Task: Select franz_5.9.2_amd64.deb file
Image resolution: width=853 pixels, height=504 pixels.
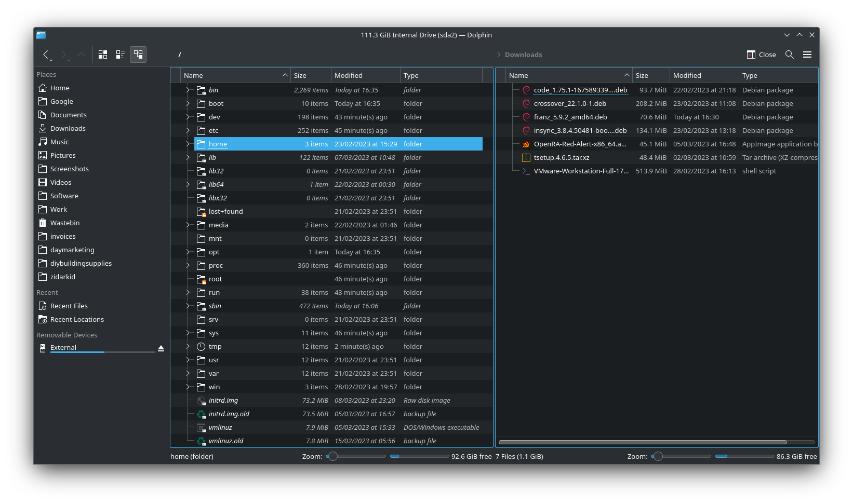Action: [x=570, y=117]
